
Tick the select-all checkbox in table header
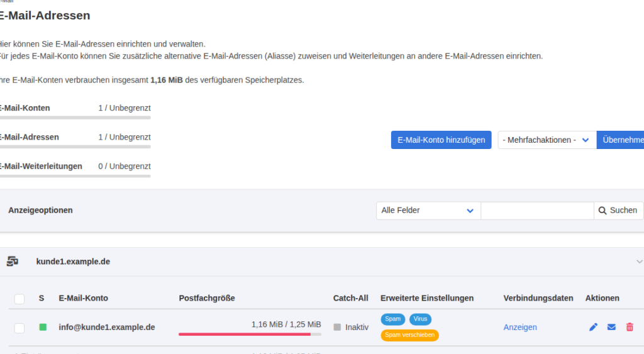pos(19,299)
